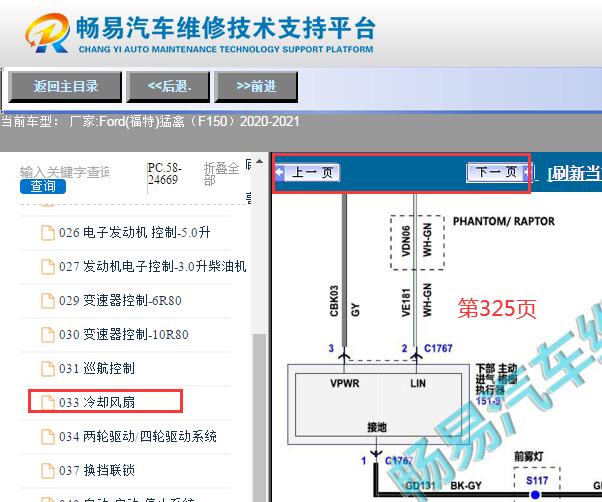Click document icon beside 027 发动机电子控制
Screen dimensions: 602x502
[48, 267]
